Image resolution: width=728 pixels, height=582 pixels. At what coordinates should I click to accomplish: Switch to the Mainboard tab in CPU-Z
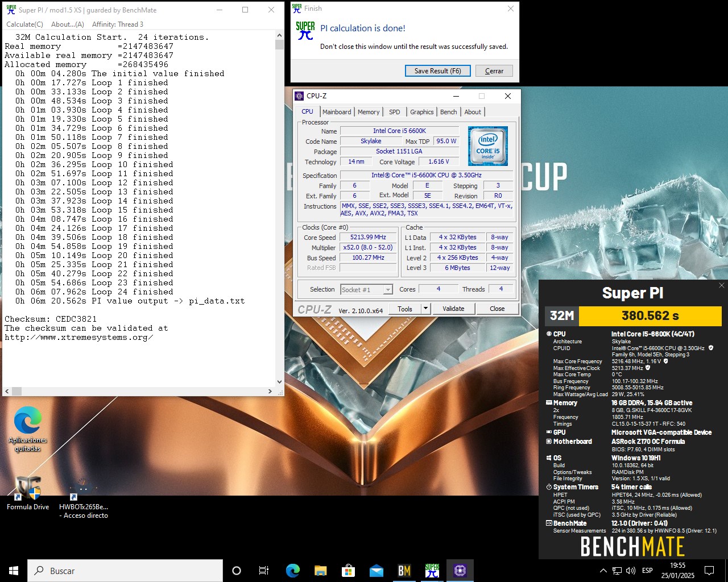(x=337, y=112)
